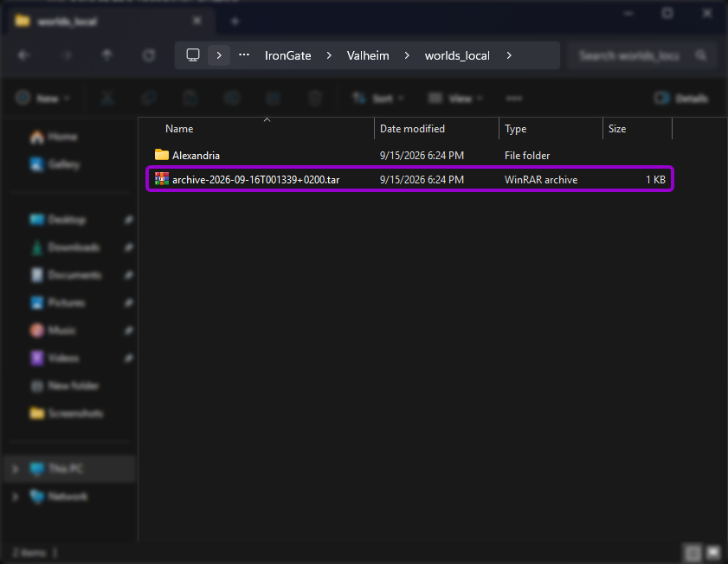Open Downloads quick access item
Viewport: 728px width, 564px height.
click(65, 247)
